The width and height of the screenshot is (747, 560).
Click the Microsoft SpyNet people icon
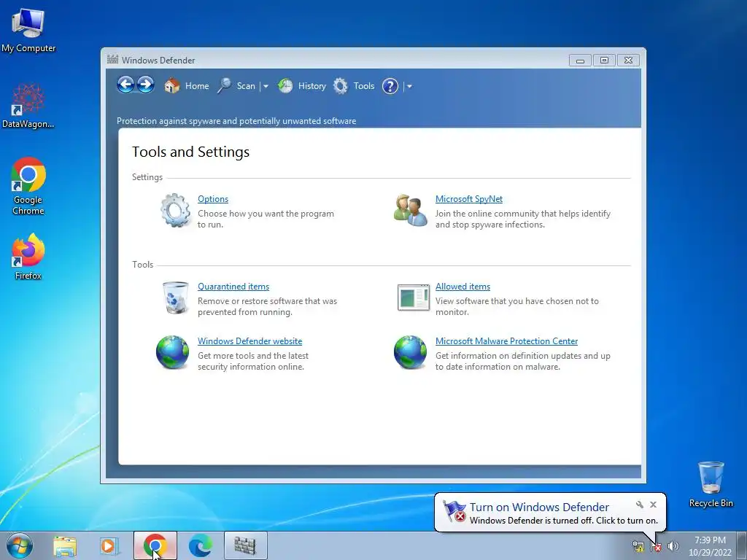[411, 210]
